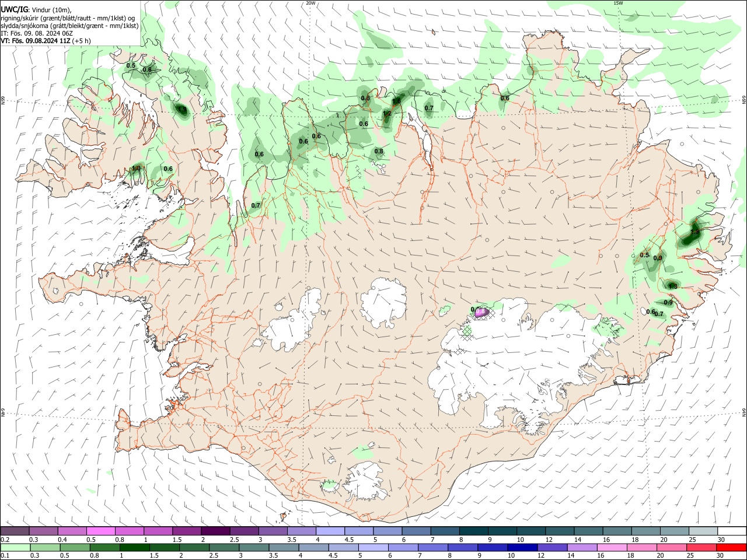747x560 pixels.
Task: Select the 'slydda/snjókoma' description line
Action: 69,26
